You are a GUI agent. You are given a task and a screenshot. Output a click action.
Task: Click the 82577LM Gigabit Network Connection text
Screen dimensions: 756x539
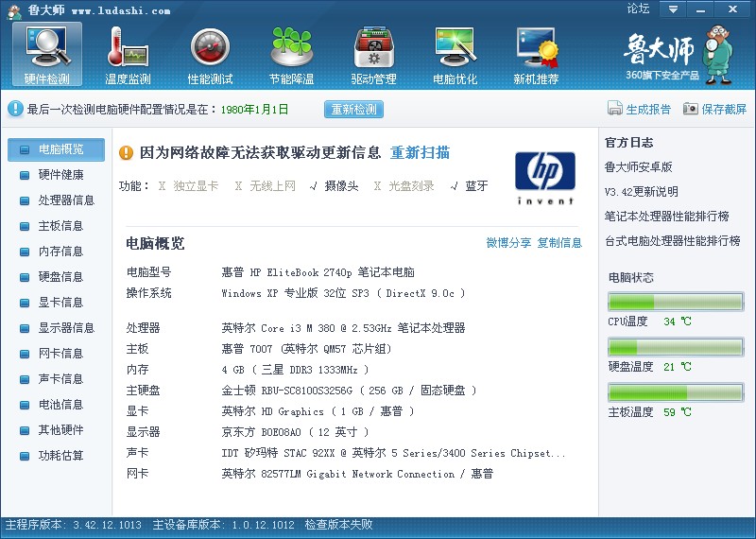click(357, 474)
